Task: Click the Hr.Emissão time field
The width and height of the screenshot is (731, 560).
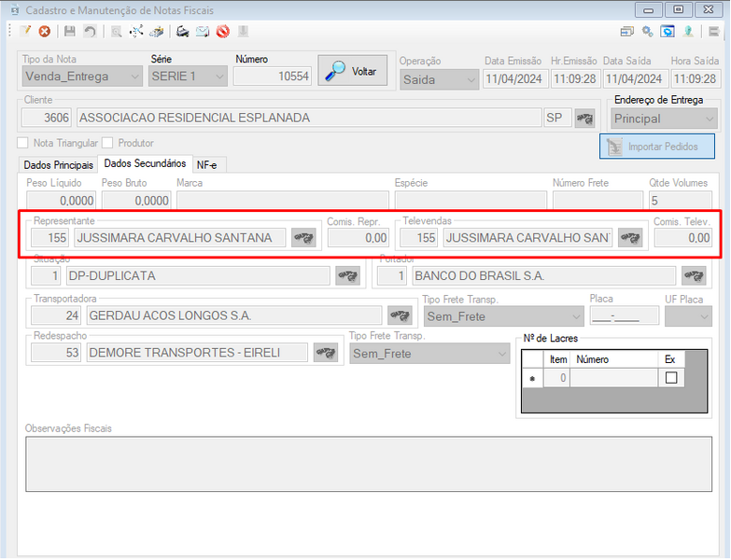Action: [x=574, y=79]
